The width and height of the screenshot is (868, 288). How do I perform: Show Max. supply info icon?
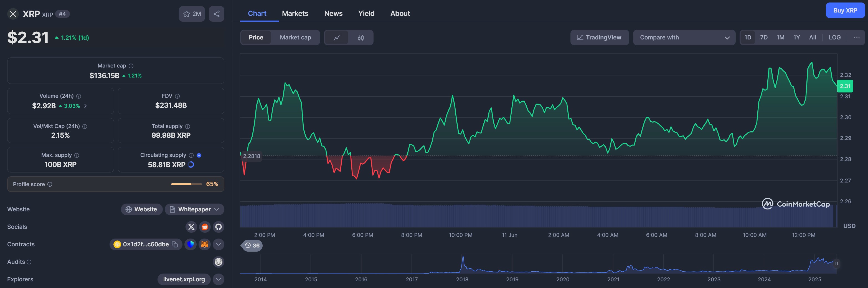coord(77,155)
